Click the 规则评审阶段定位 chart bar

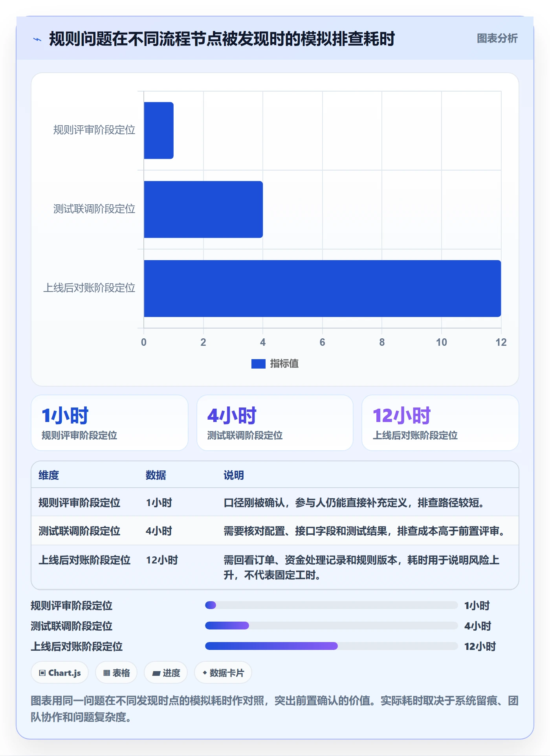tap(159, 130)
